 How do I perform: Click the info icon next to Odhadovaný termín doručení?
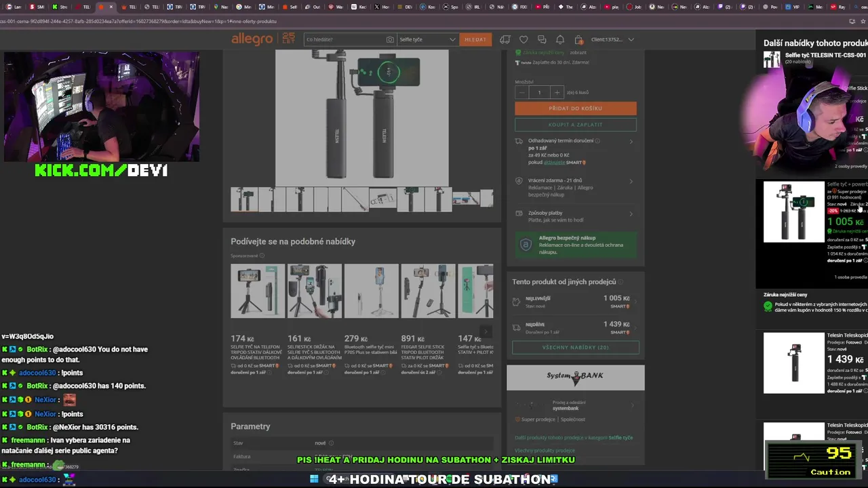pos(597,140)
